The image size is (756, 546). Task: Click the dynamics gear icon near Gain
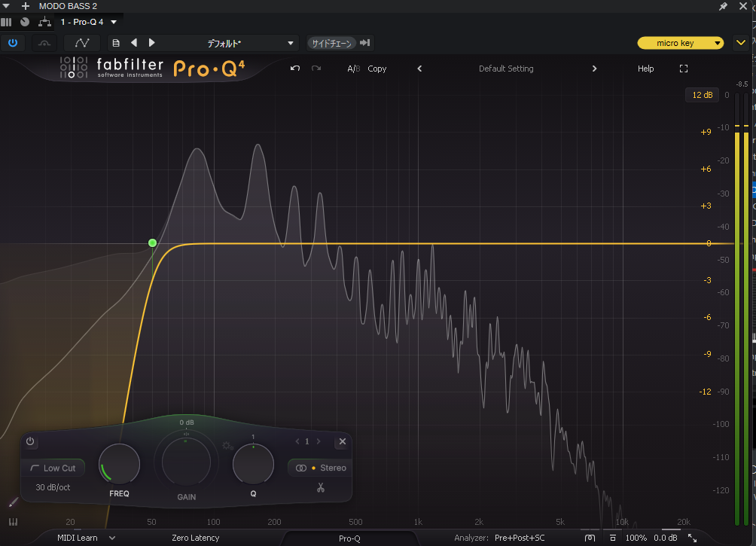(x=228, y=447)
